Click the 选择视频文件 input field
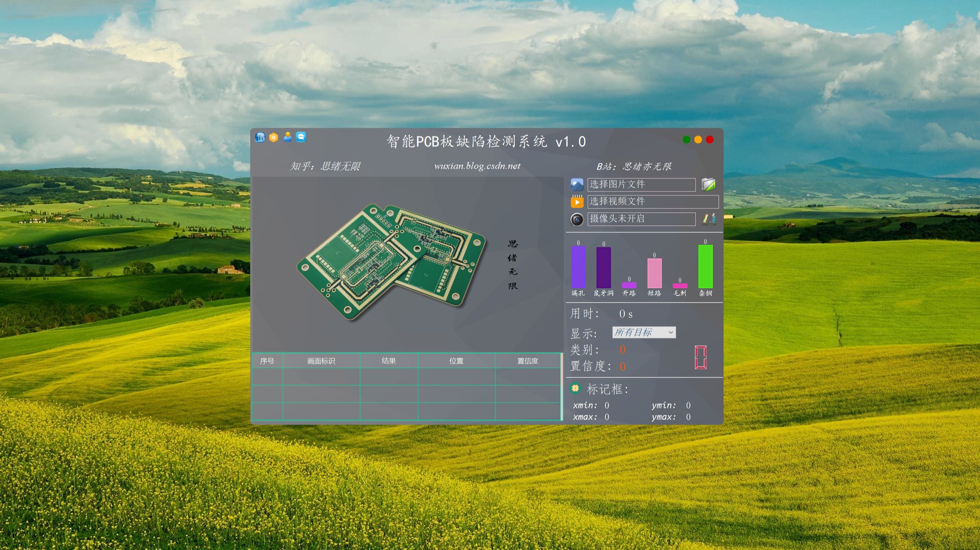Screen dimensions: 980x550 (653, 201)
